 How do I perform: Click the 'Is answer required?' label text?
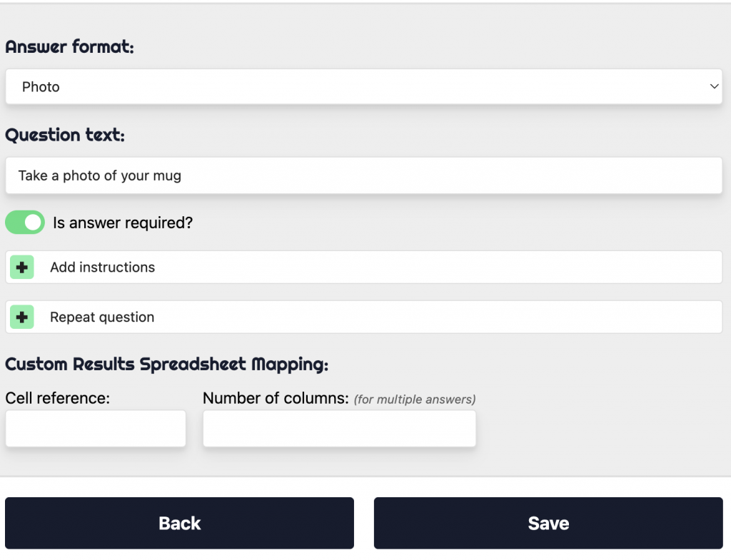123,223
